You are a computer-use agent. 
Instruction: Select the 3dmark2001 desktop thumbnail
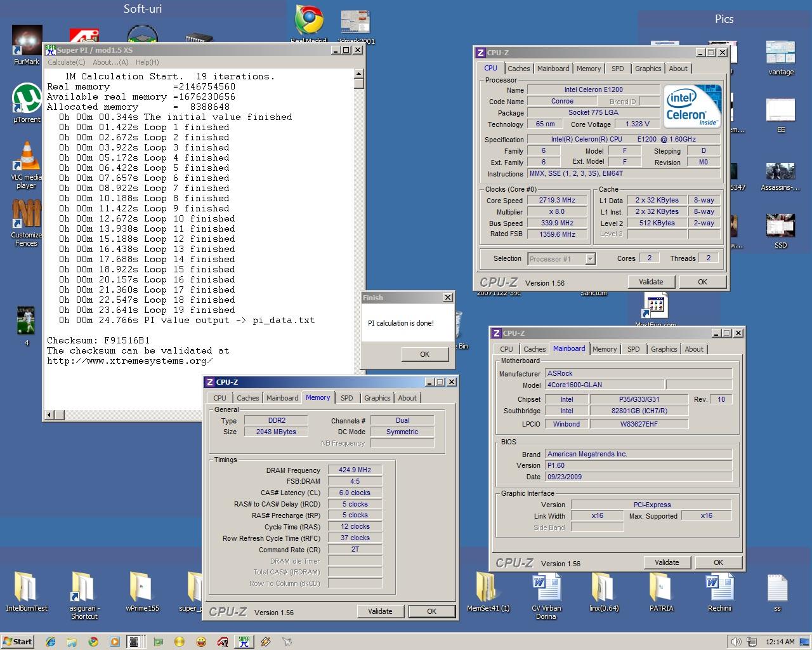click(355, 27)
